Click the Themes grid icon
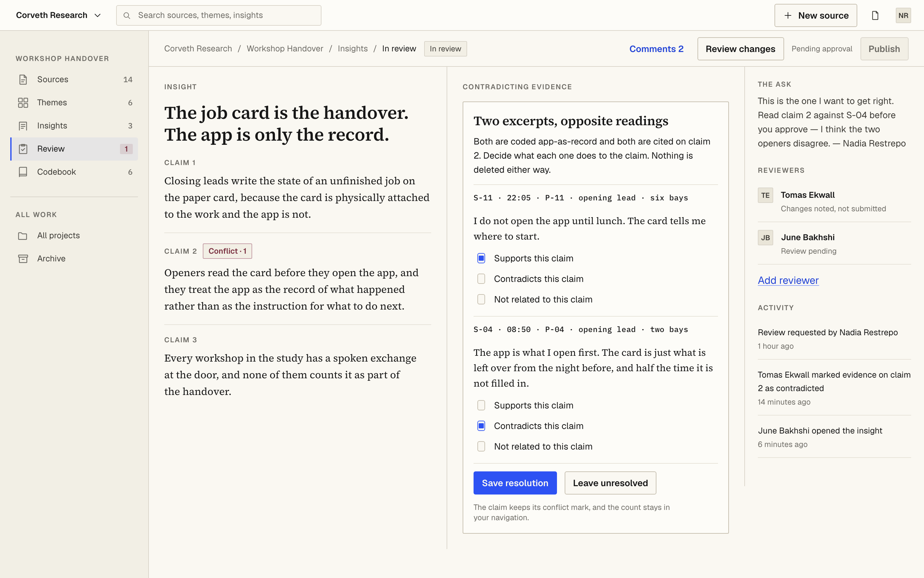924x578 pixels. click(23, 102)
